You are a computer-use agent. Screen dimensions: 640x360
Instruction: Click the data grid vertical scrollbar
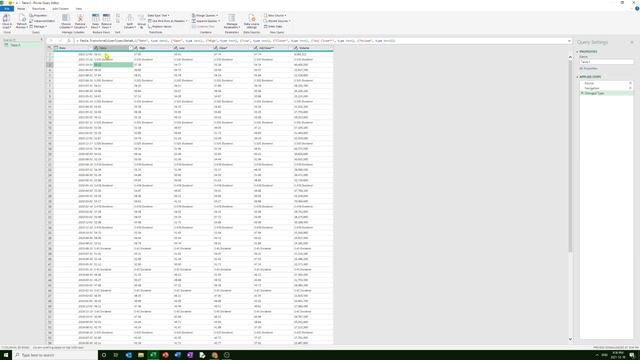570,155
